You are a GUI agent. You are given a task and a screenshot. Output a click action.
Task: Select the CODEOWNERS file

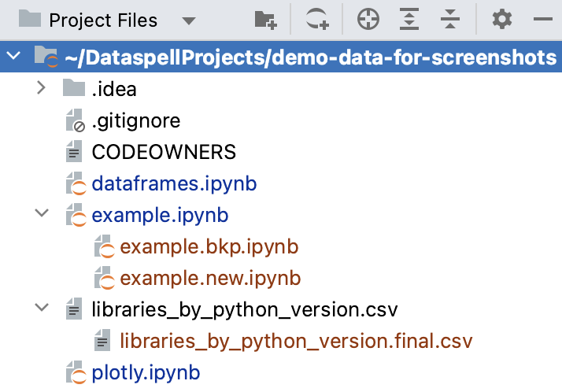pyautogui.click(x=164, y=153)
